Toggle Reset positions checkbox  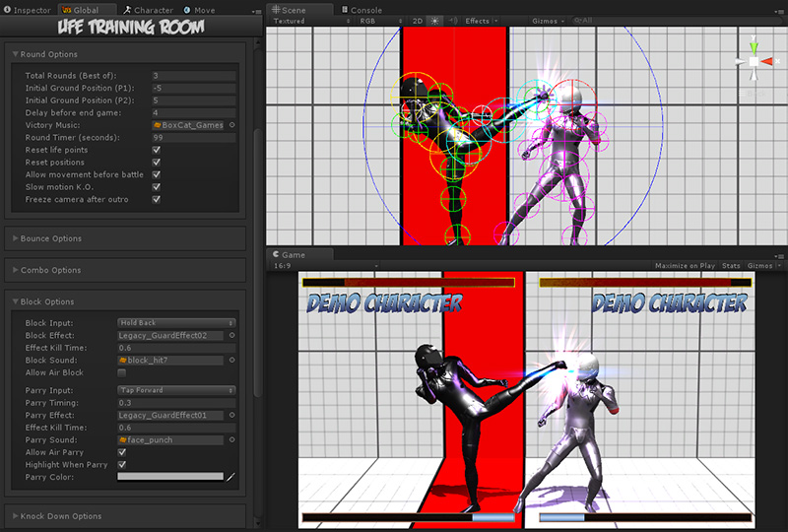coord(157,163)
